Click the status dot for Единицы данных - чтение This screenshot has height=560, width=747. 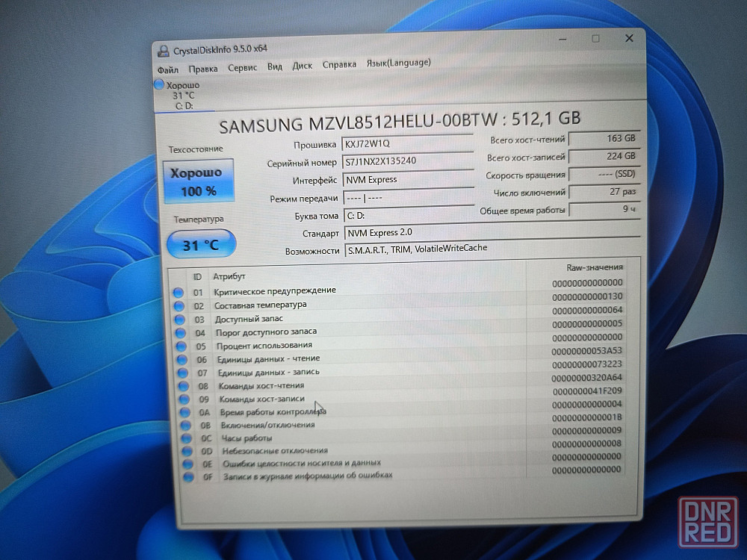coord(182,360)
